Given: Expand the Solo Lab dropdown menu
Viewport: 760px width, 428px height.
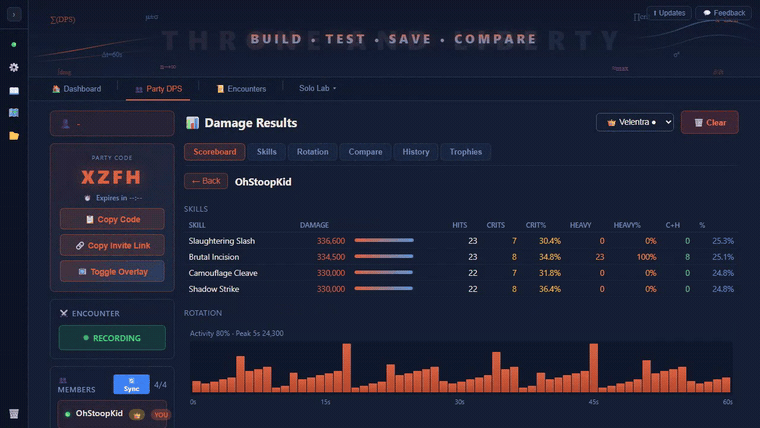Looking at the screenshot, I should [x=317, y=88].
